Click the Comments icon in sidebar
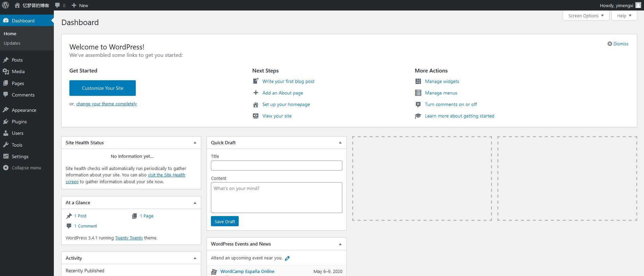644x276 pixels. pyautogui.click(x=6, y=95)
